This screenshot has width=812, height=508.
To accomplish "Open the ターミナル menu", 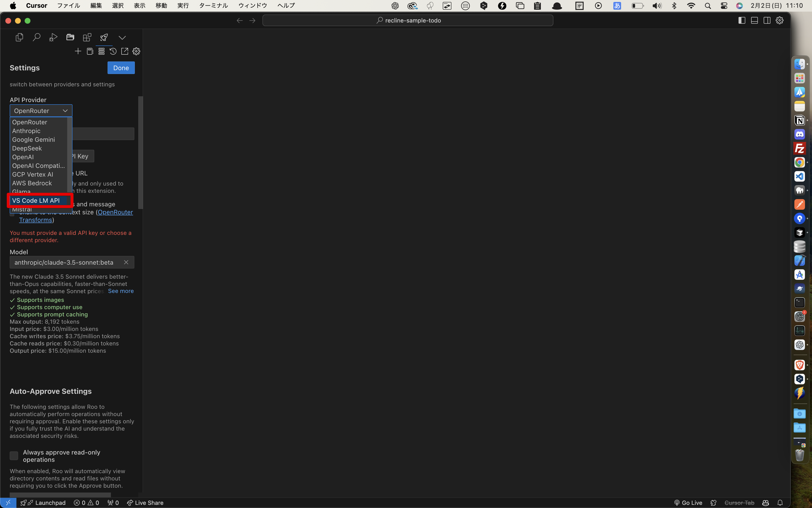I will pyautogui.click(x=213, y=5).
